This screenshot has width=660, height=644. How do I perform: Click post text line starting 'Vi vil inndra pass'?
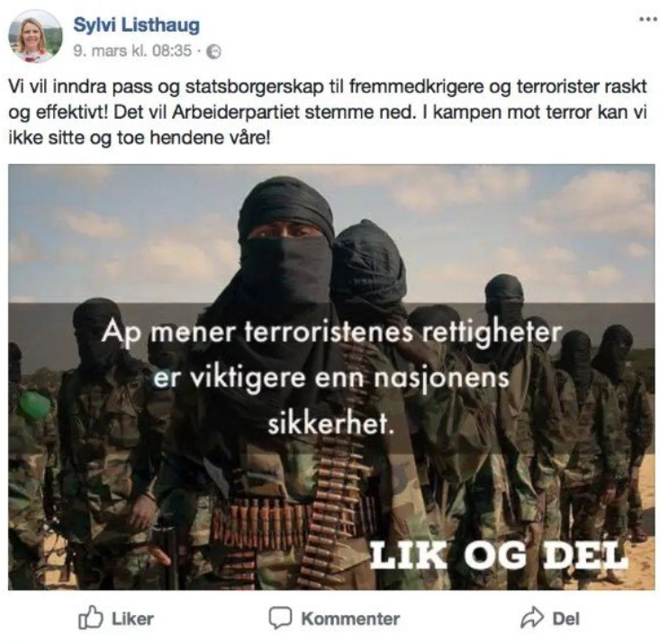328,86
